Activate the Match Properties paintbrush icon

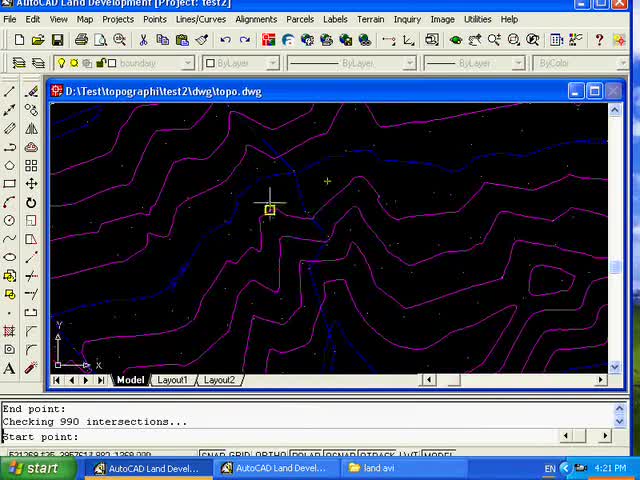pyautogui.click(x=202, y=40)
